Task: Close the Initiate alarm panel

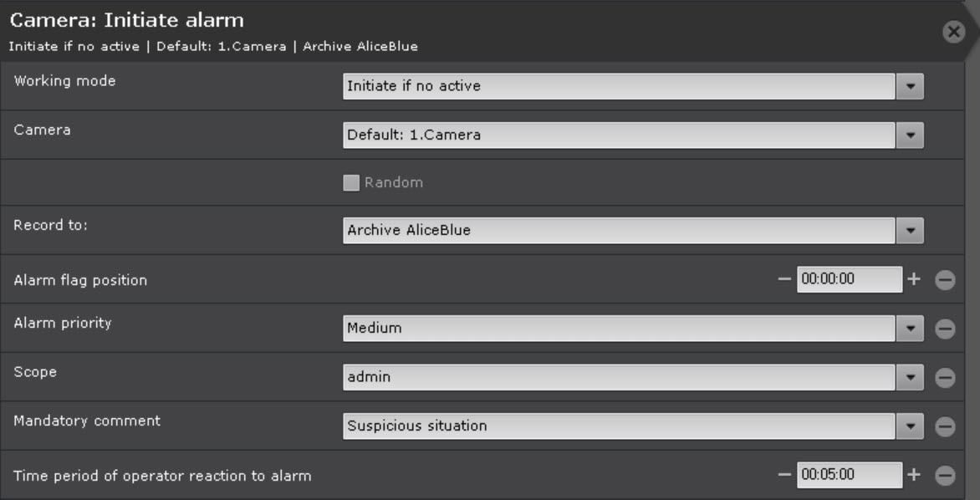Action: point(952,33)
